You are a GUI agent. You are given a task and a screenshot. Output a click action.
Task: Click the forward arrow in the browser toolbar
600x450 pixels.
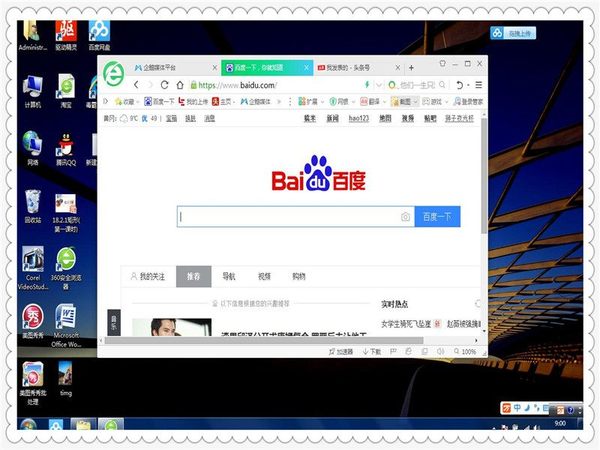tap(150, 85)
